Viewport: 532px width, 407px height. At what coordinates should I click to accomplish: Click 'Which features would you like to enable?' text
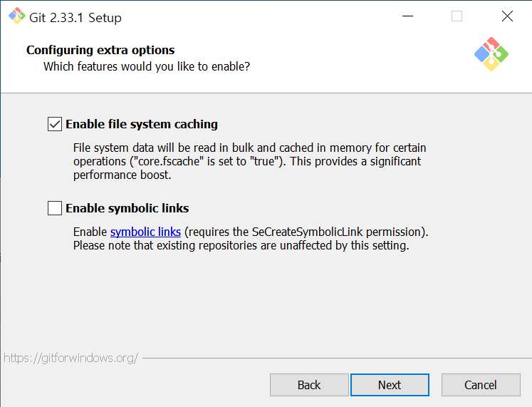(x=147, y=67)
